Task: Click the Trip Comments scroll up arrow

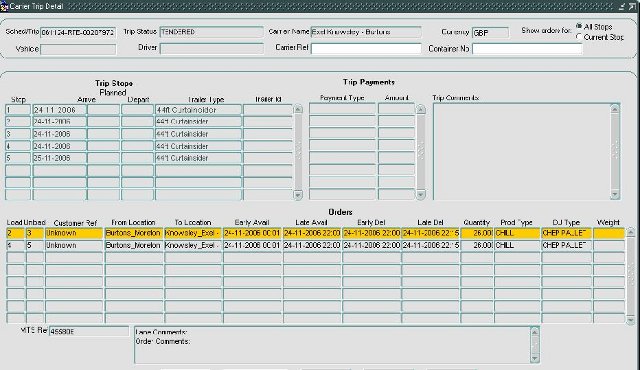Action: point(615,109)
